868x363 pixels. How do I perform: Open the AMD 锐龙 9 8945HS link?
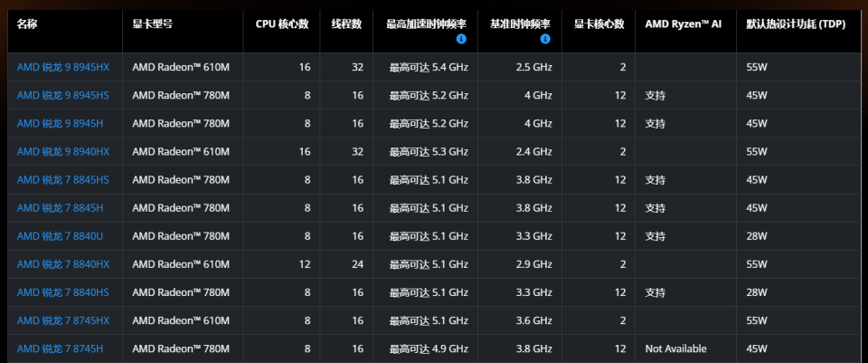point(63,95)
